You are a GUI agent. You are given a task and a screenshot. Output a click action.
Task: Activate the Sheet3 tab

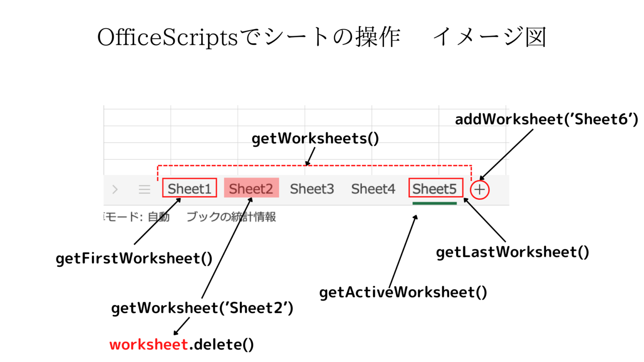(312, 189)
